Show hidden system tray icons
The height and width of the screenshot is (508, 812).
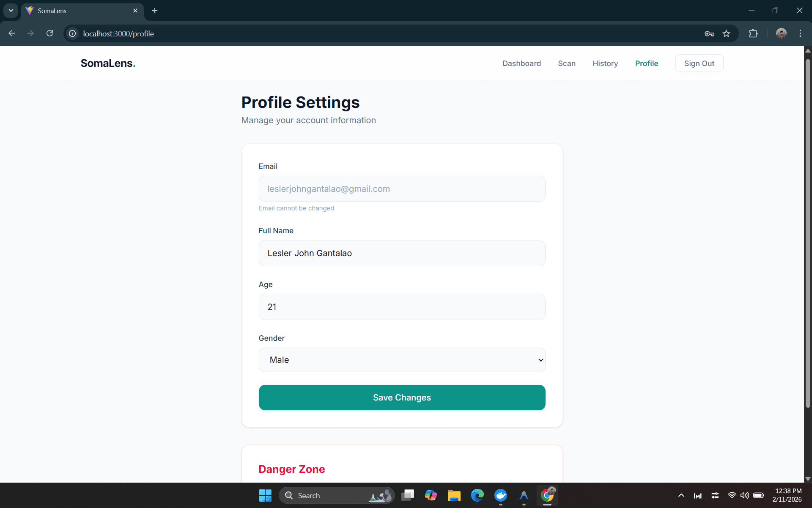tap(681, 495)
